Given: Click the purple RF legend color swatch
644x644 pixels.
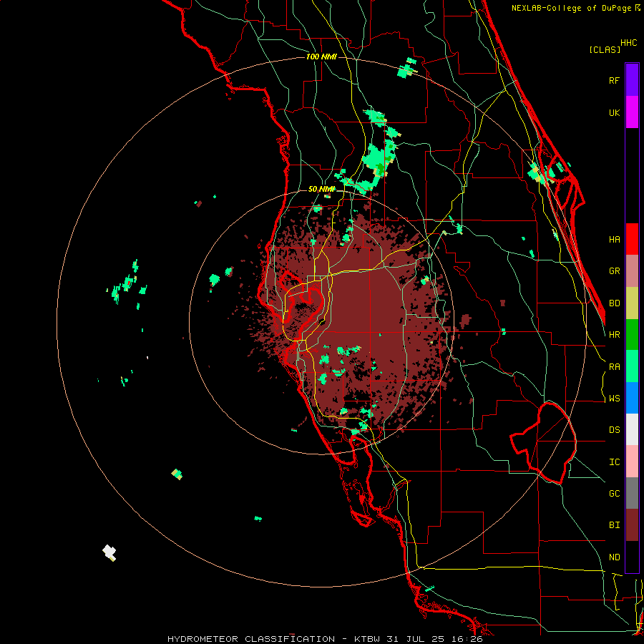Looking at the screenshot, I should pyautogui.click(x=632, y=80).
